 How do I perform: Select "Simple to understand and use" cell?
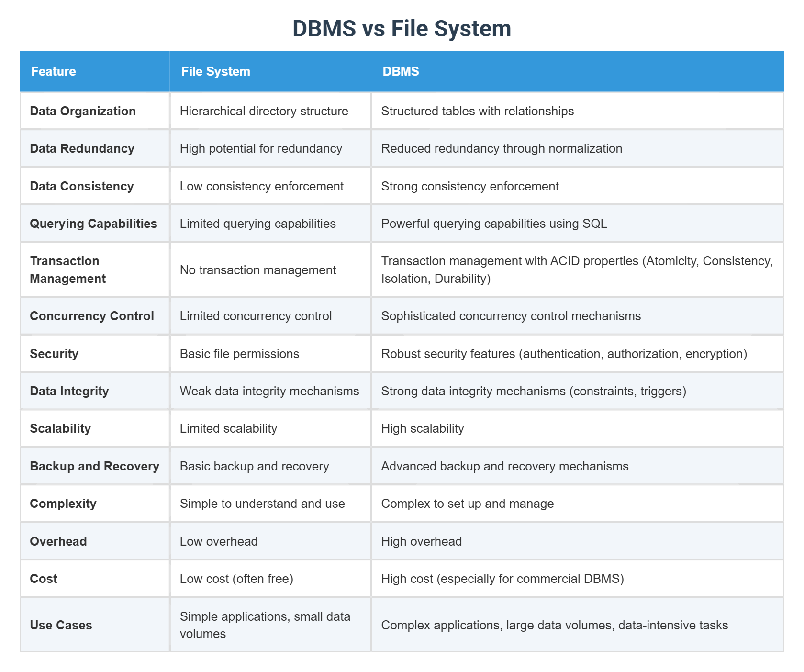click(x=270, y=504)
